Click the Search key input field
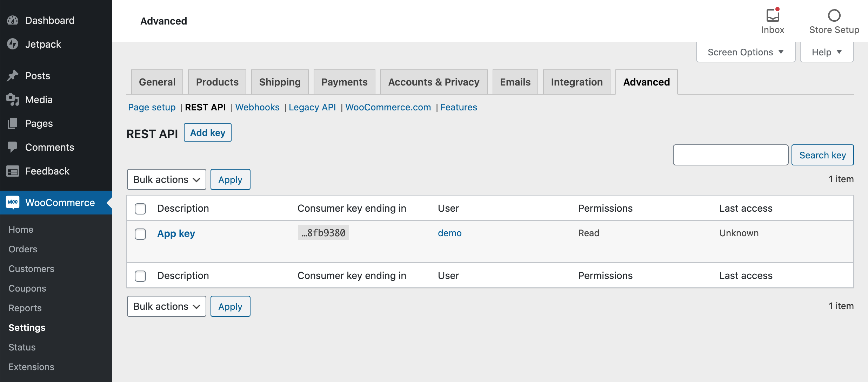The height and width of the screenshot is (382, 868). coord(731,155)
